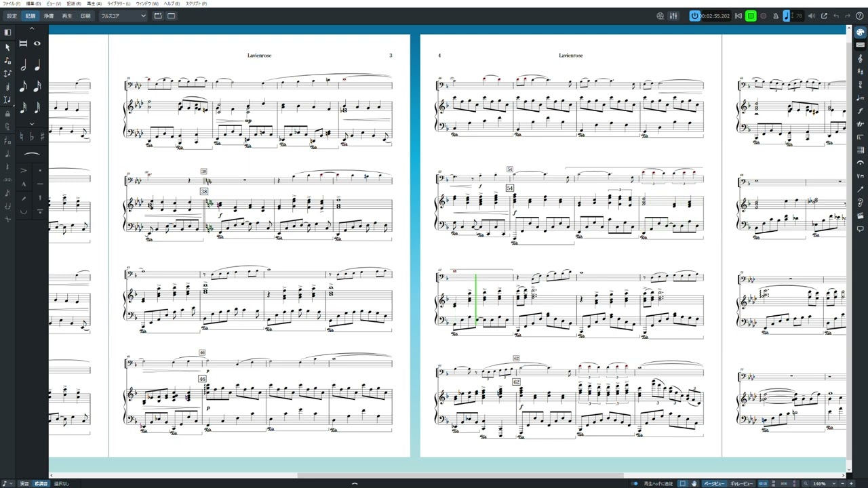Expand the bottom panel with the chevron
Viewport: 868px width, 488px height.
354,484
